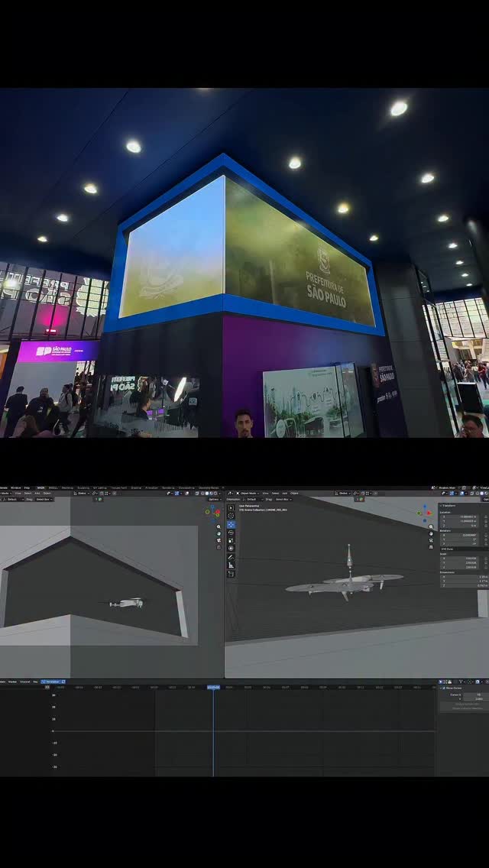The height and width of the screenshot is (868, 489).
Task: Collapse the Transform panel
Action: point(448,505)
